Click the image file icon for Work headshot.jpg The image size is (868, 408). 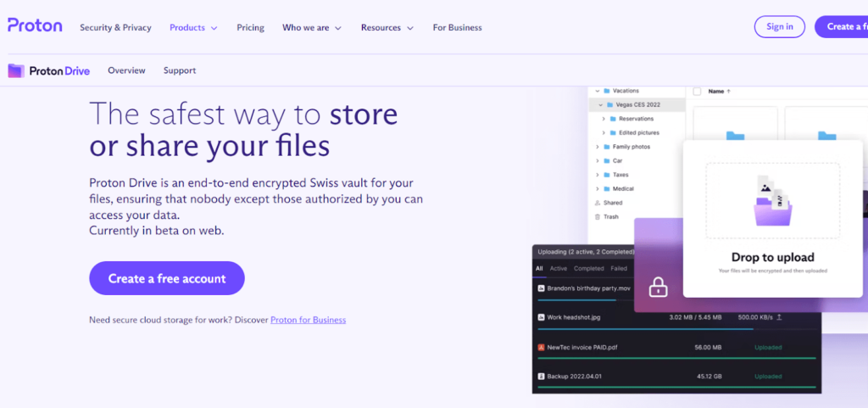tap(542, 317)
